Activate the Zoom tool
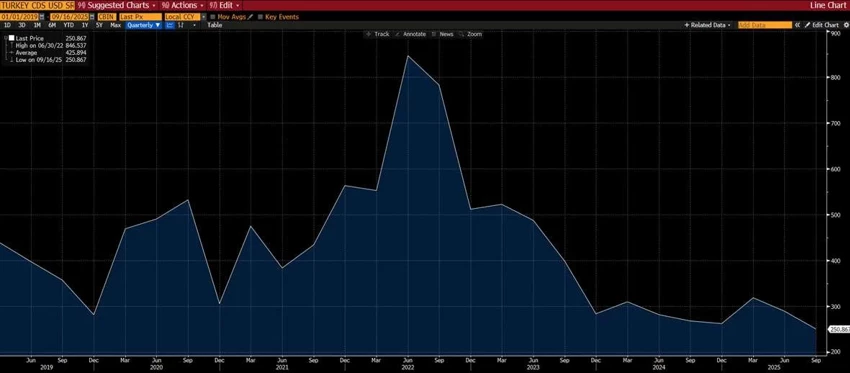850x373 pixels. point(470,34)
